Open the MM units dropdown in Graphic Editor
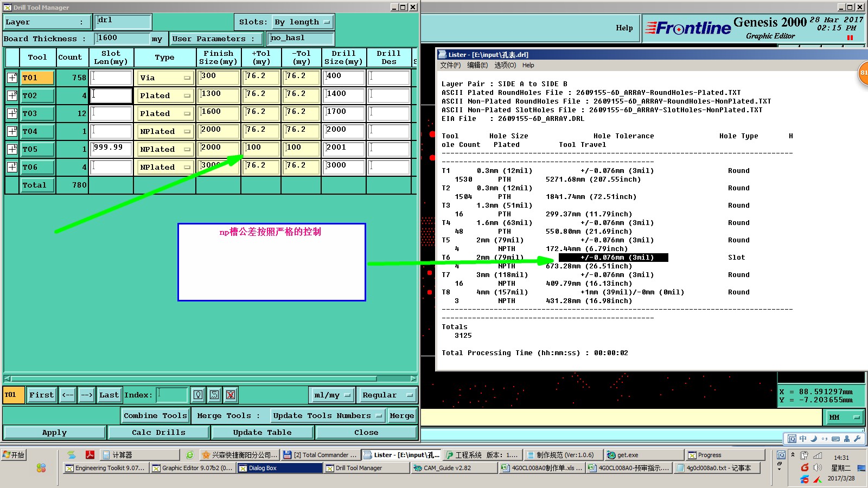Screen dimensions: 868x488 coord(844,417)
